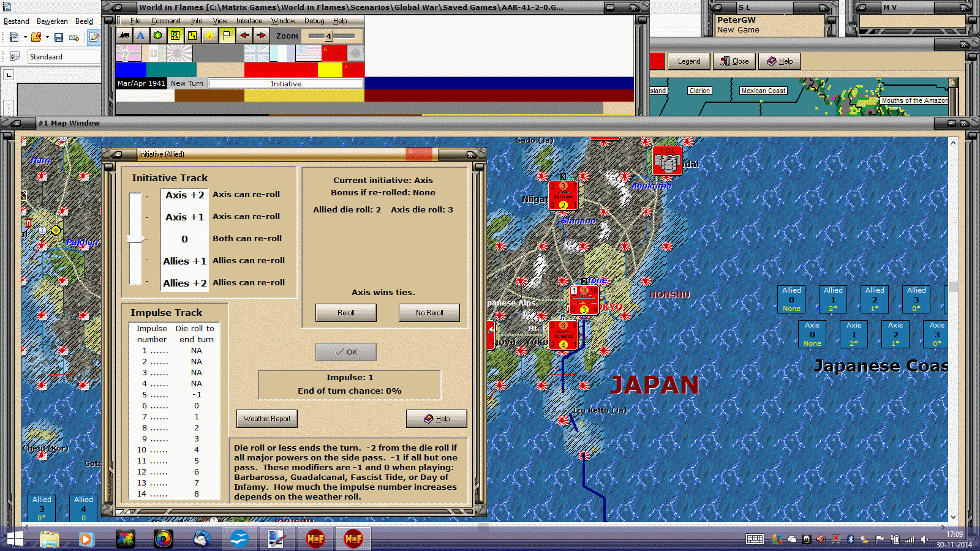Image resolution: width=980 pixels, height=551 pixels.
Task: Select the Soviet red flag icon
Action: 334,53
